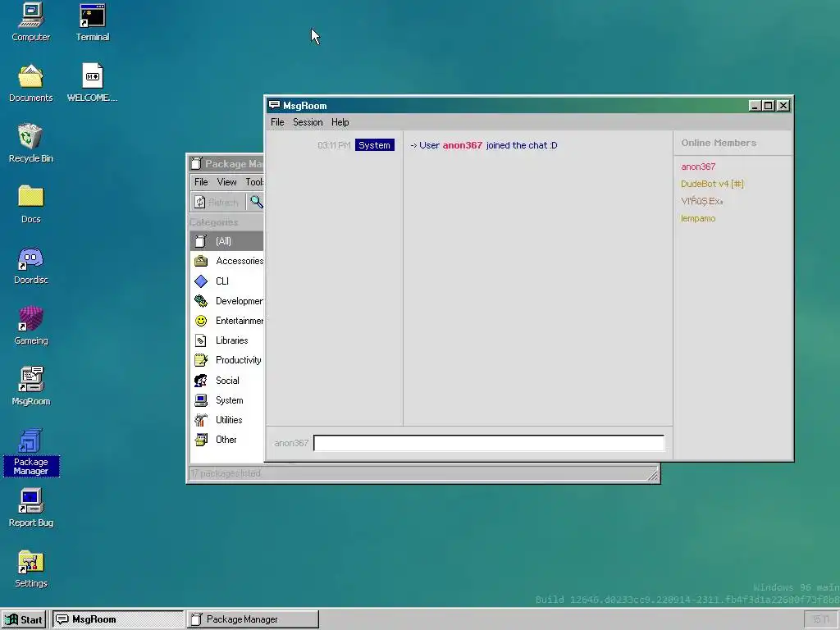Click lempamo in Online Members list
Image resolution: width=840 pixels, height=630 pixels.
tap(698, 218)
